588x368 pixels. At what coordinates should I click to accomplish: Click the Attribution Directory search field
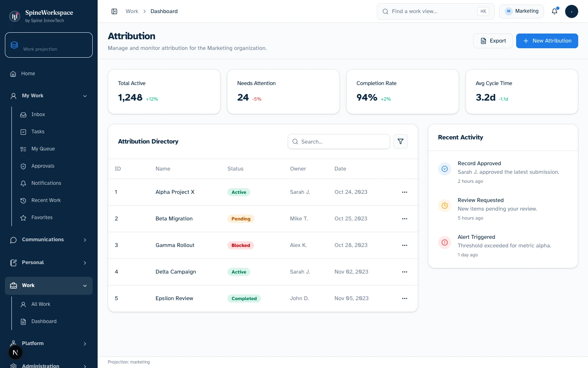pyautogui.click(x=339, y=141)
